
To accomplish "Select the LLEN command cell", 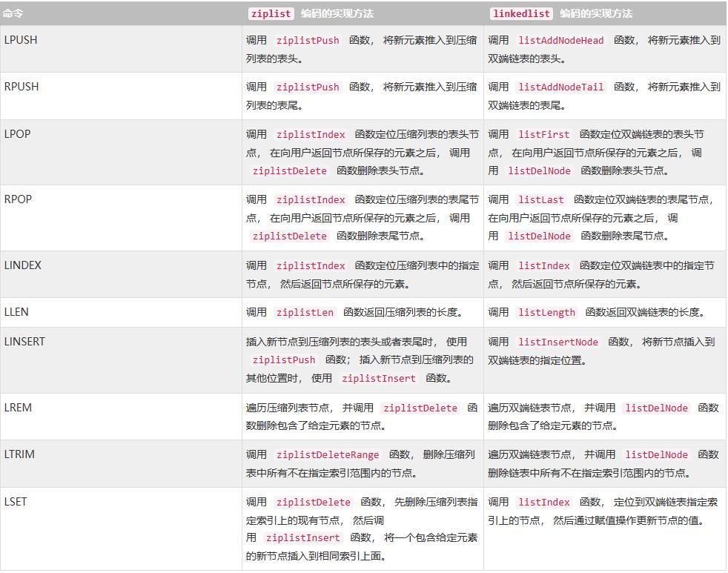I will [x=121, y=312].
